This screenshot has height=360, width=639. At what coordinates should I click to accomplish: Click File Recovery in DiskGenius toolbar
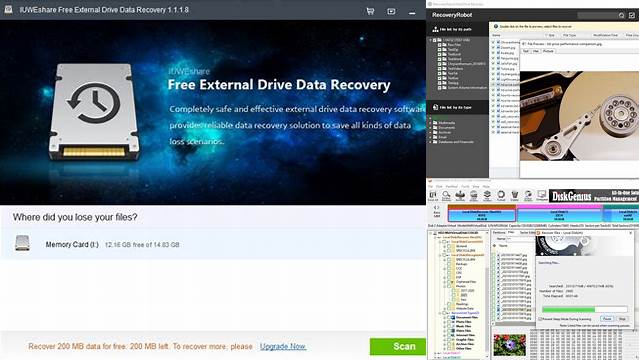click(x=460, y=196)
